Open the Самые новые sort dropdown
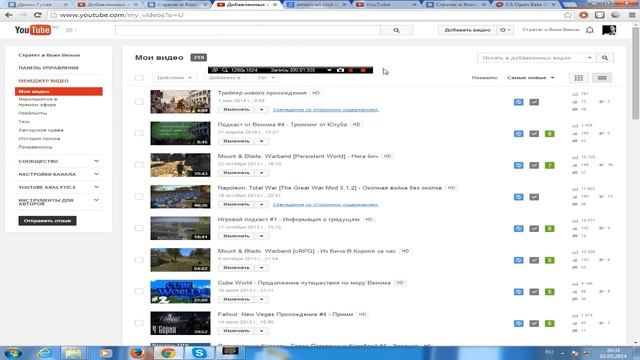Viewport: 640px width, 360px height. [531, 78]
